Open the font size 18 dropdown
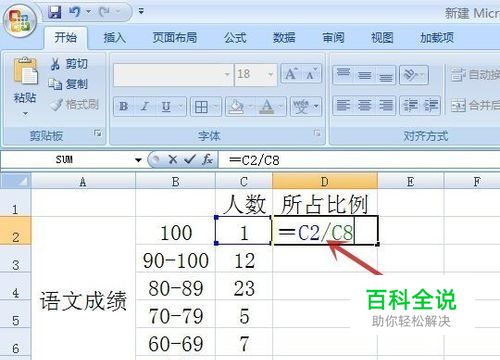The height and width of the screenshot is (360, 500). point(271,74)
